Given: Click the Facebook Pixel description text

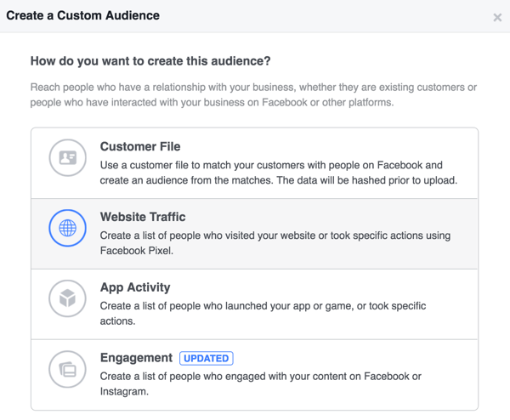Looking at the screenshot, I should click(275, 243).
